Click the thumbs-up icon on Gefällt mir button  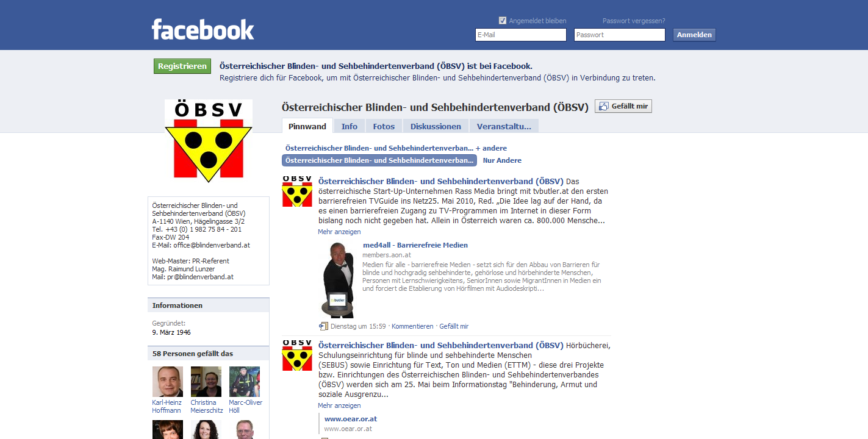(x=604, y=106)
